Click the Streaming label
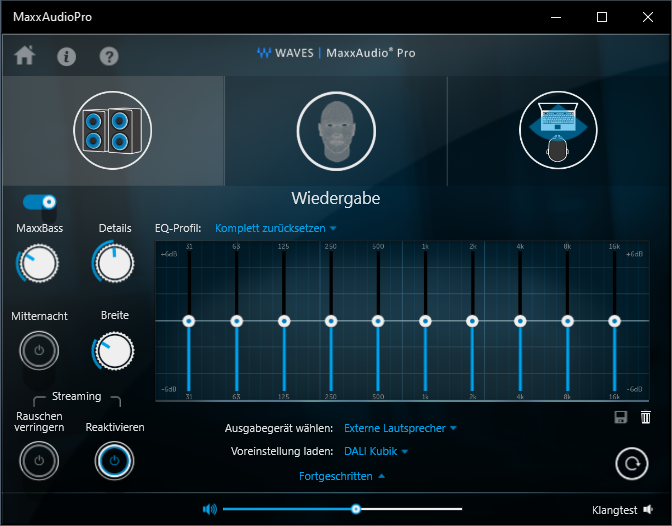 (77, 396)
